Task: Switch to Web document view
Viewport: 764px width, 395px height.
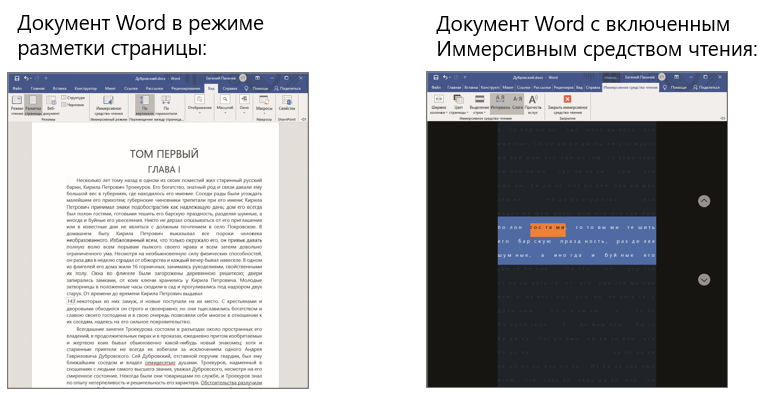Action: click(x=51, y=105)
